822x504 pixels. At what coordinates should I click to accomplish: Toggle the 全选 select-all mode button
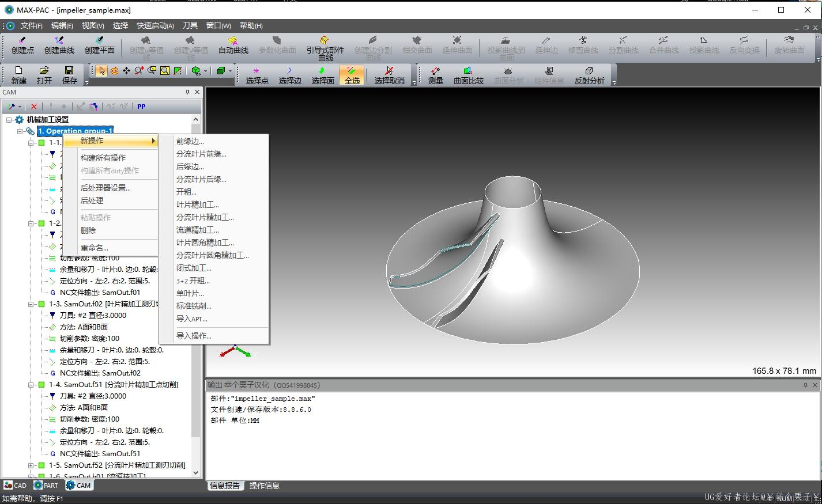pyautogui.click(x=352, y=75)
